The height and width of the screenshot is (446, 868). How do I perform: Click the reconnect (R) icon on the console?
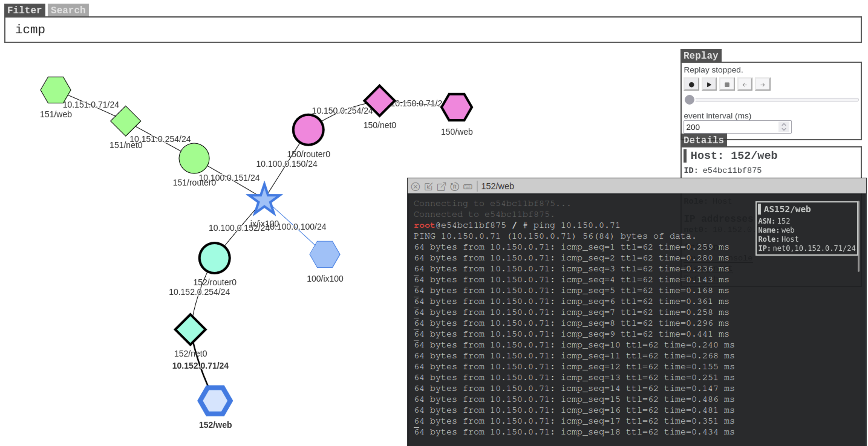coord(455,186)
